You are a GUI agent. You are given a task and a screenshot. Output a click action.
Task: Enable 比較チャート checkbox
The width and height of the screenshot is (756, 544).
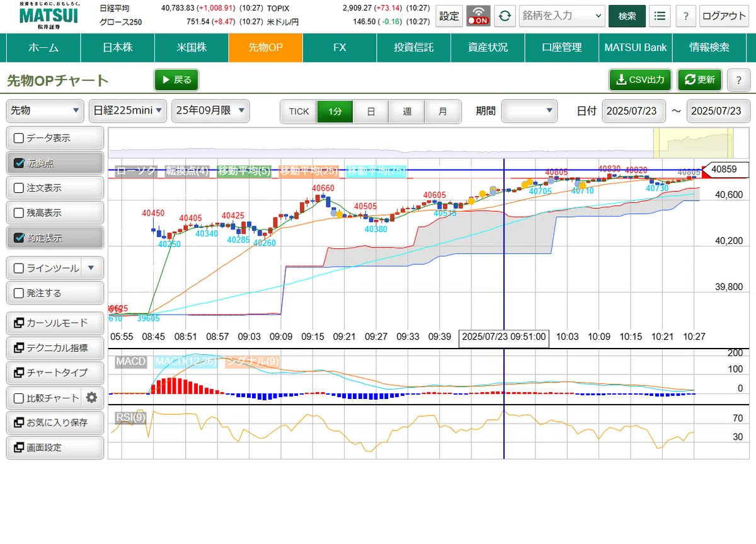tap(19, 398)
